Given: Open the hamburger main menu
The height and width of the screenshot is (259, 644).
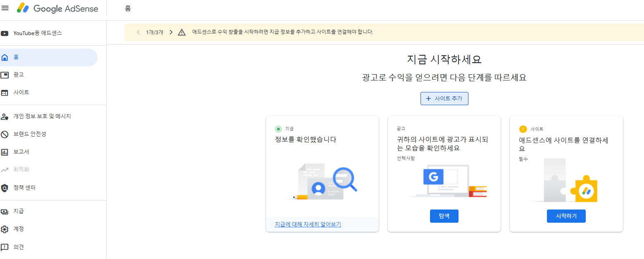Looking at the screenshot, I should tap(5, 8).
